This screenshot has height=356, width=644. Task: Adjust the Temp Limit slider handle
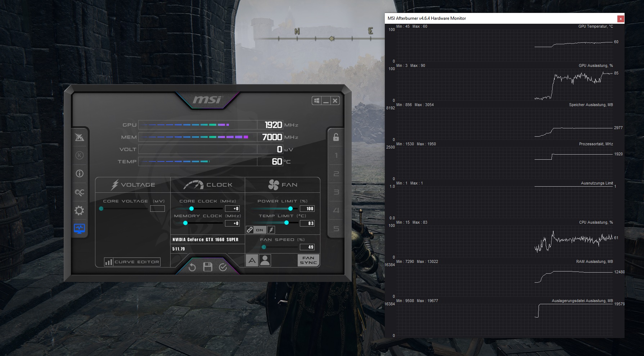coord(287,223)
